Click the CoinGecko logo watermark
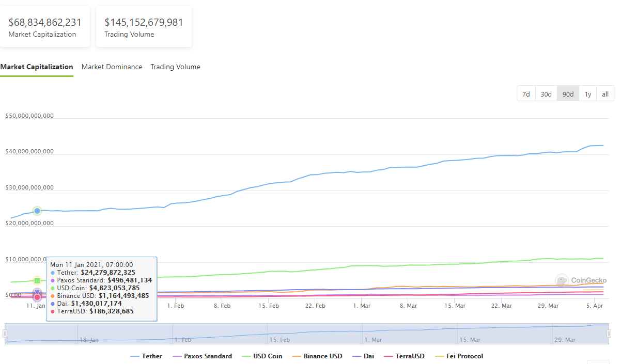The image size is (621, 364). 580,280
